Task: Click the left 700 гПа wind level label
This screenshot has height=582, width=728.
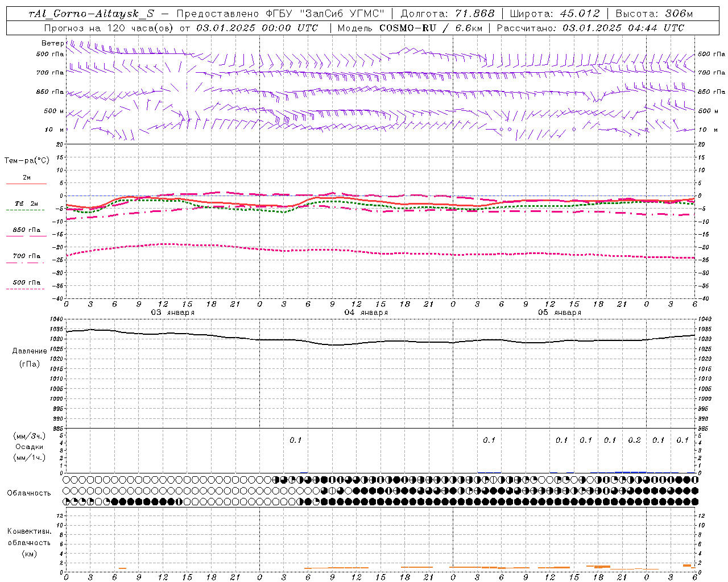Action: (50, 73)
